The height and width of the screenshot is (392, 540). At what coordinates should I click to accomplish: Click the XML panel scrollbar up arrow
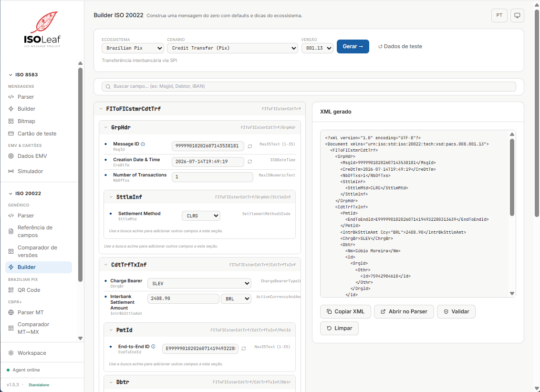pos(512,134)
